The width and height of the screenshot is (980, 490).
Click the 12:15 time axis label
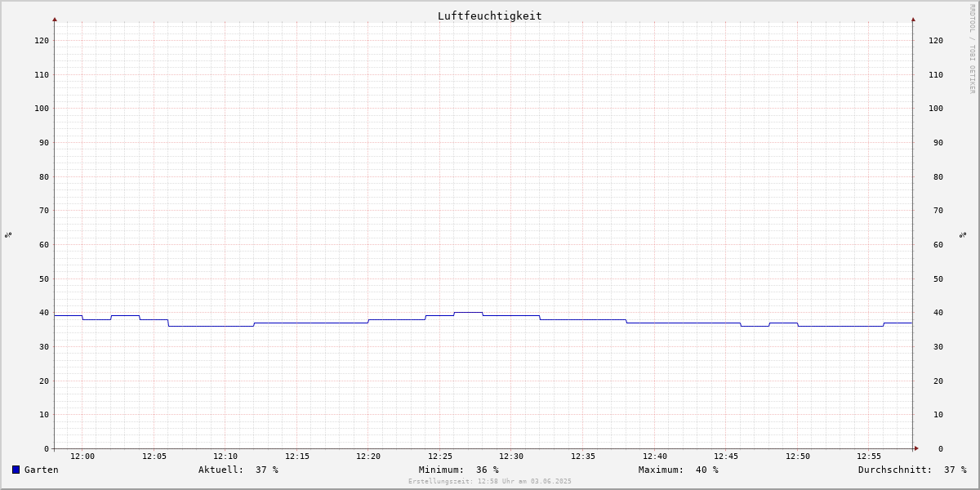click(x=297, y=456)
